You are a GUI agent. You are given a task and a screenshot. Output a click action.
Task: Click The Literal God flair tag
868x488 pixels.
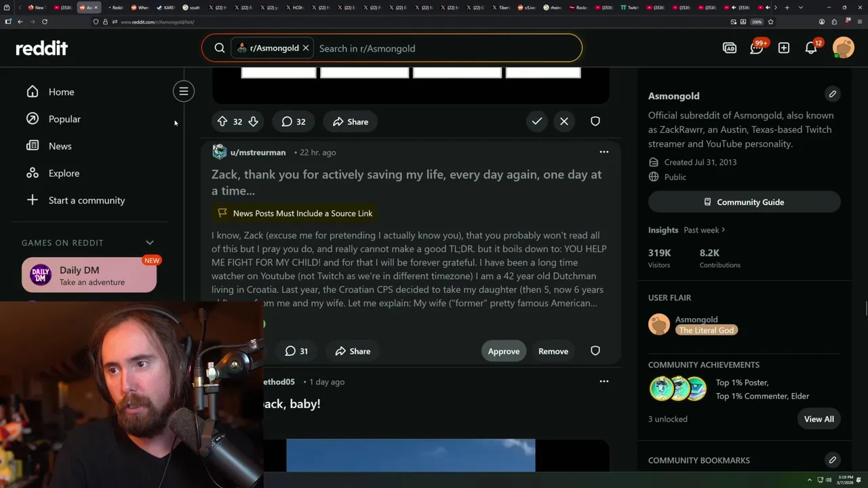pos(707,330)
